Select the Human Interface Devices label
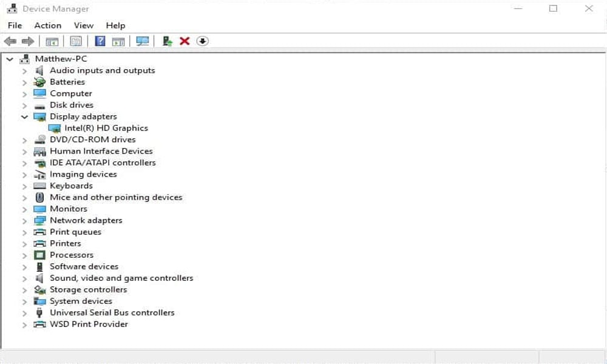Screen dimensions: 607x364 (x=101, y=151)
